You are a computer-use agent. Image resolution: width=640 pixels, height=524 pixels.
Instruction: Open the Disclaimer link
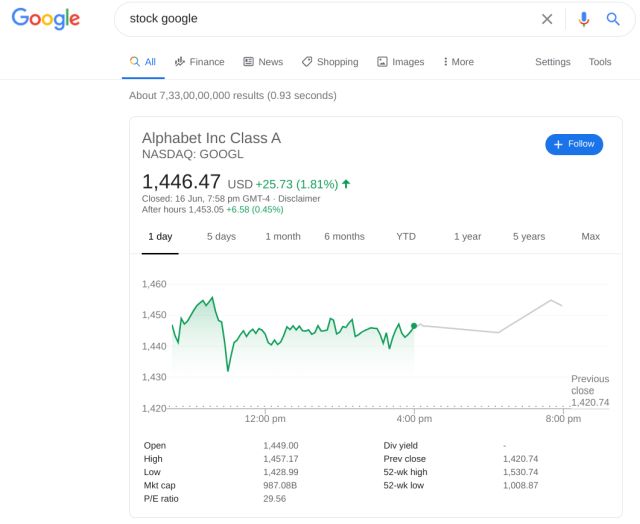point(299,199)
